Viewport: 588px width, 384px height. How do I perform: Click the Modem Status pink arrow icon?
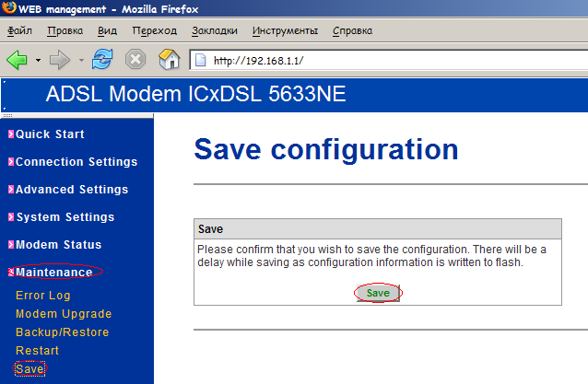[11, 245]
